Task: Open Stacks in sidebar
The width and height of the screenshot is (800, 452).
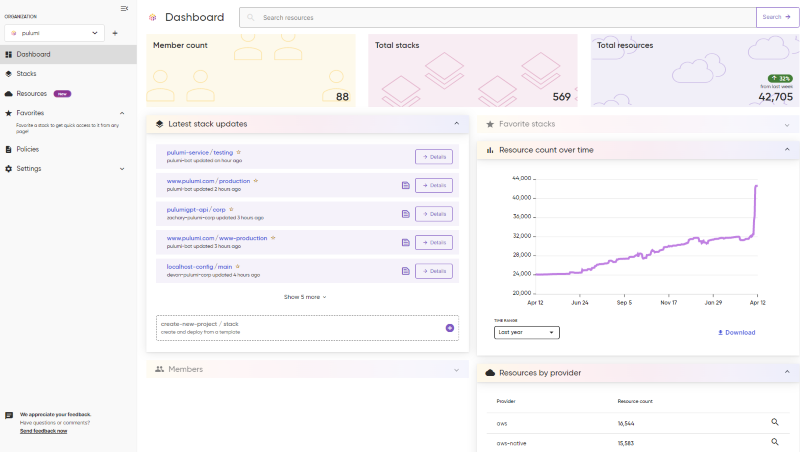Action: 26,73
